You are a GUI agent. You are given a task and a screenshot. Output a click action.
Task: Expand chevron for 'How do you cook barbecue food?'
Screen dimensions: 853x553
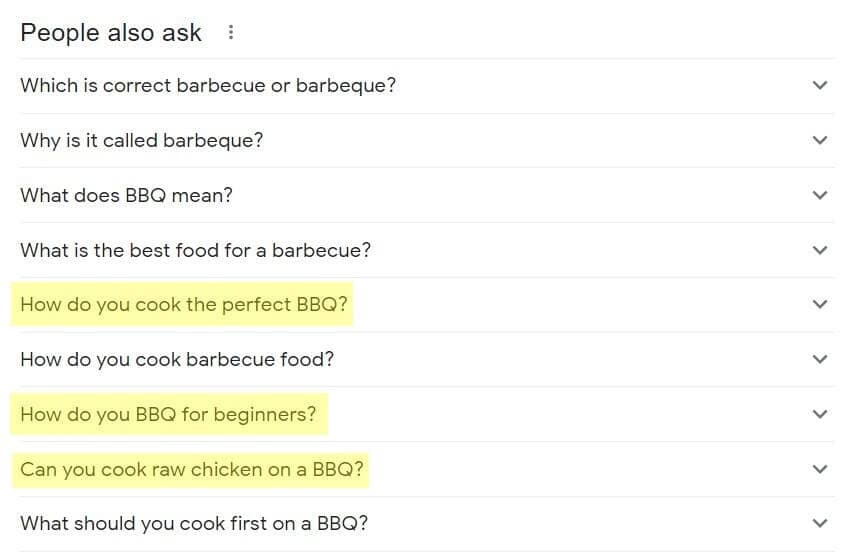[x=820, y=359]
